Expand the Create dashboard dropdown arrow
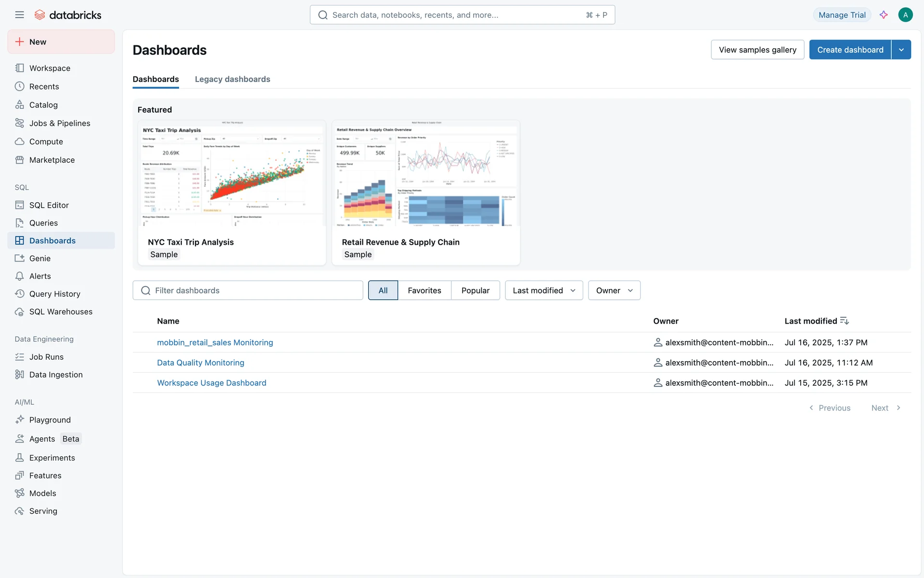The height and width of the screenshot is (578, 924). click(x=901, y=50)
